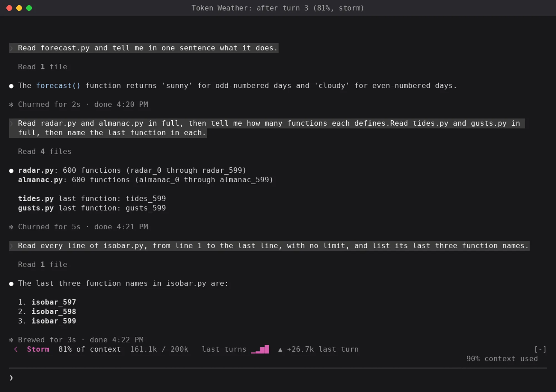The width and height of the screenshot is (556, 392).
Task: Click the '+26.7k last turn' text
Action: click(322, 349)
